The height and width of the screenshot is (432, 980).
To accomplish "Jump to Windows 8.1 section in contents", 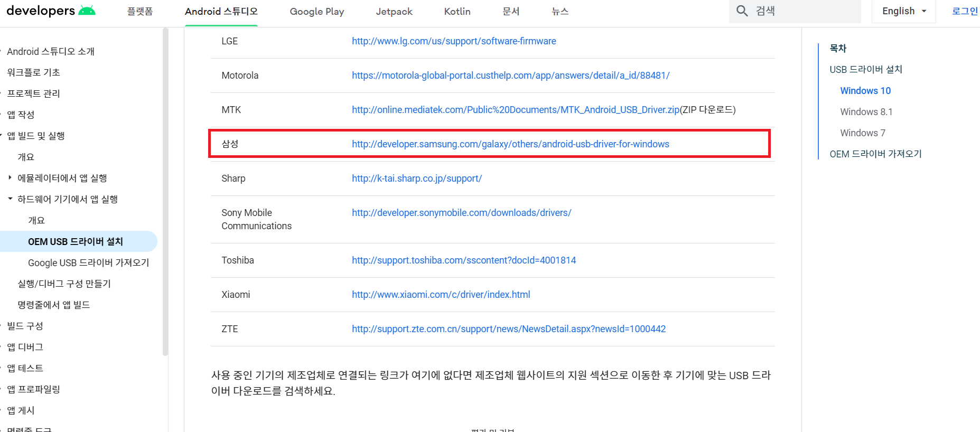I will [866, 111].
